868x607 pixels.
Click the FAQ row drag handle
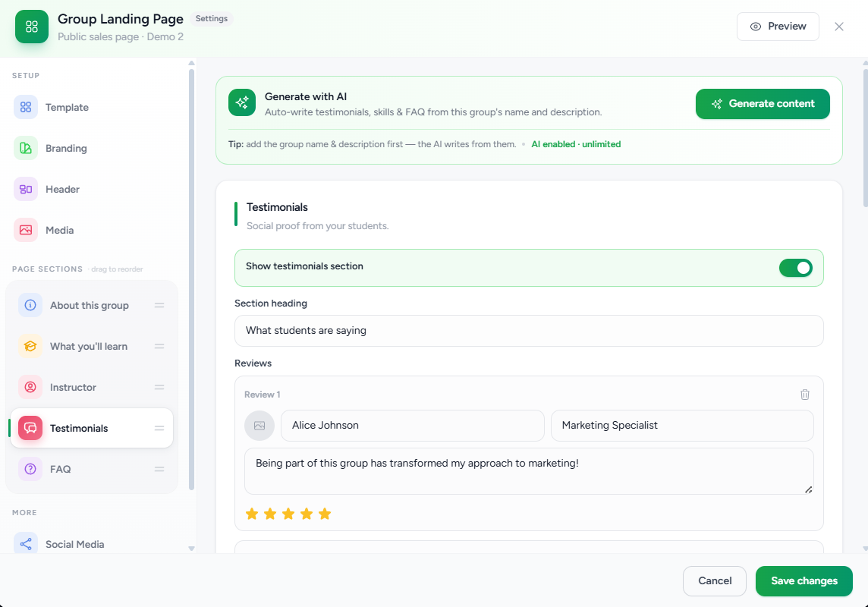pos(159,469)
